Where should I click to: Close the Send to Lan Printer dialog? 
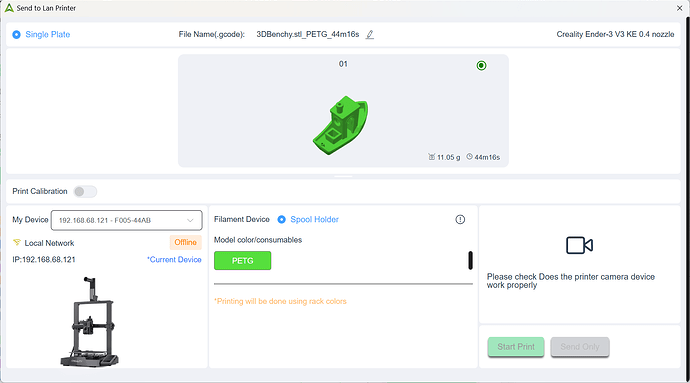[x=679, y=8]
